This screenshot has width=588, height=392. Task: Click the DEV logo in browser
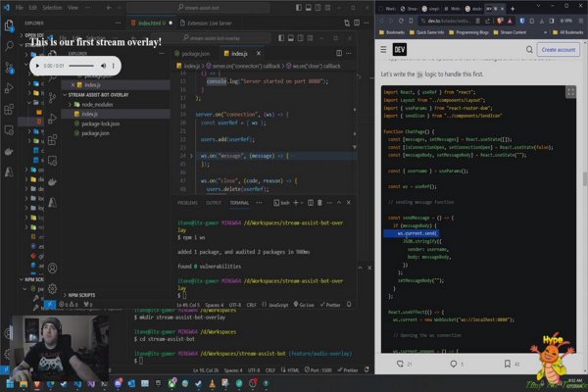click(400, 50)
